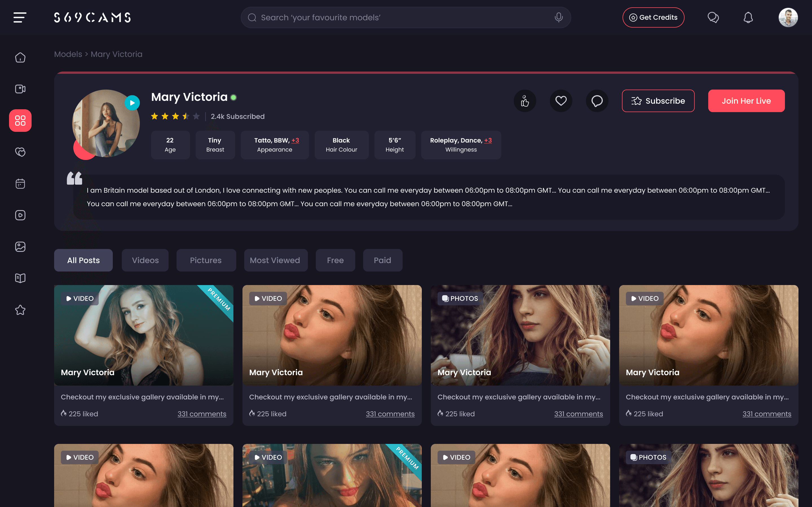Switch to the Videos filter tab

coord(145,260)
